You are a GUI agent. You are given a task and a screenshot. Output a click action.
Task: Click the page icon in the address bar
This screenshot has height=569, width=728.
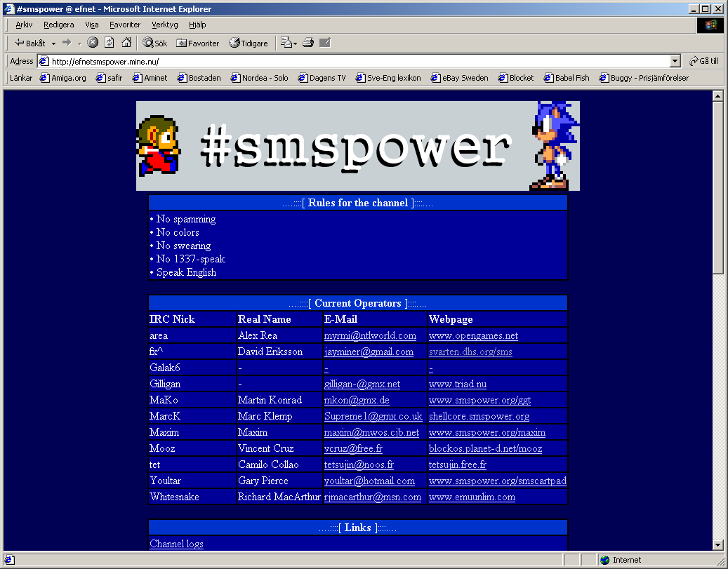click(x=44, y=61)
